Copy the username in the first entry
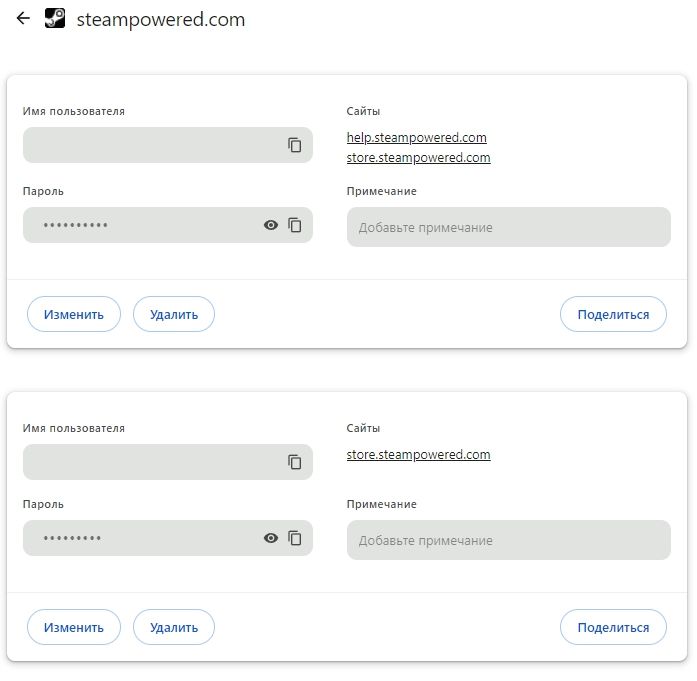This screenshot has height=681, width=697. tap(295, 145)
